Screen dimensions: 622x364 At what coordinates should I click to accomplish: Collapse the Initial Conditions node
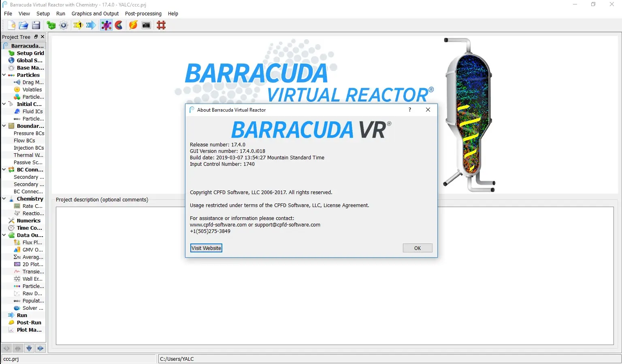4,104
